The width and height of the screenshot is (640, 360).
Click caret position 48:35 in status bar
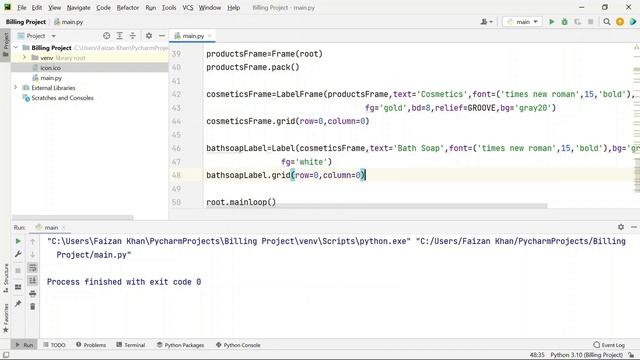tap(537, 355)
